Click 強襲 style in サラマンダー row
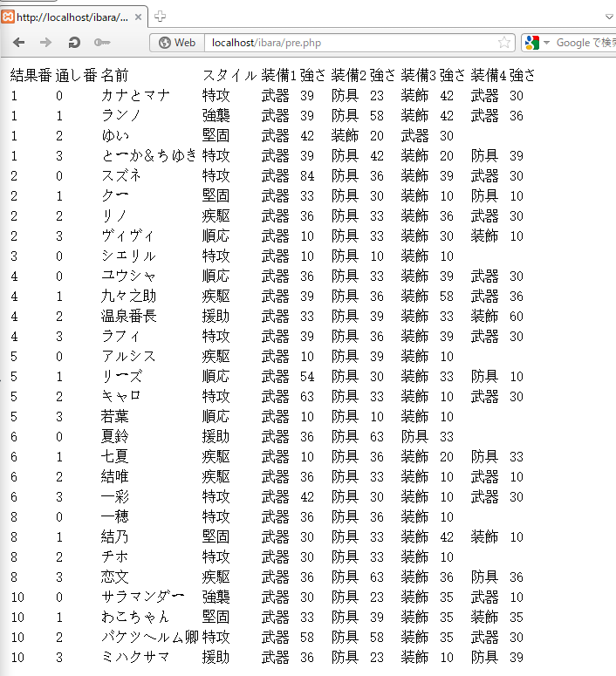 tap(216, 597)
